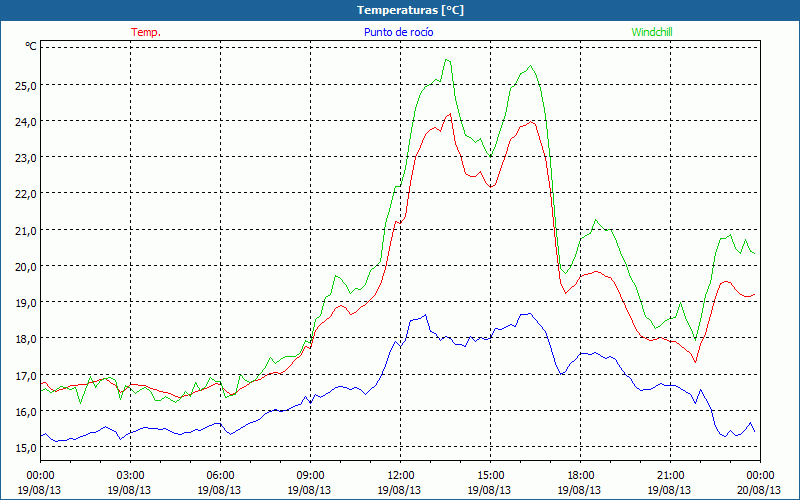Click the 06:00 19/08/13 time marker
The width and height of the screenshot is (800, 500).
[220, 483]
